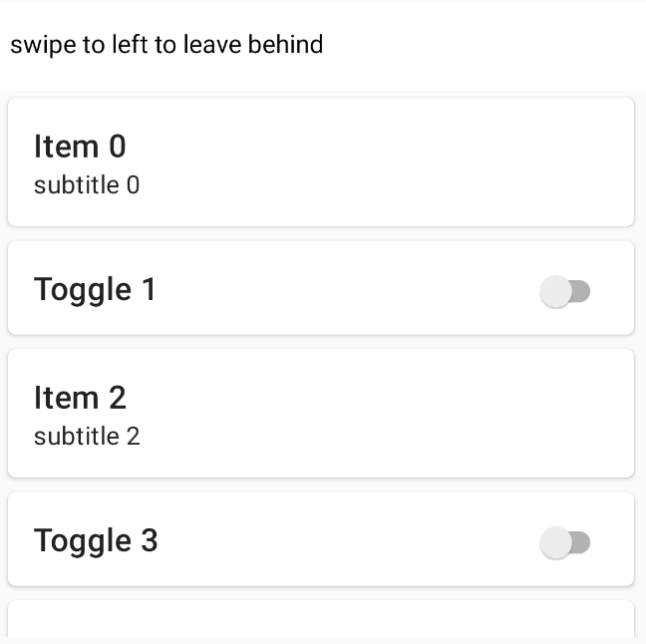The image size is (646, 644).
Task: Click the "swipe to left to leave behind" header
Action: coord(166,45)
